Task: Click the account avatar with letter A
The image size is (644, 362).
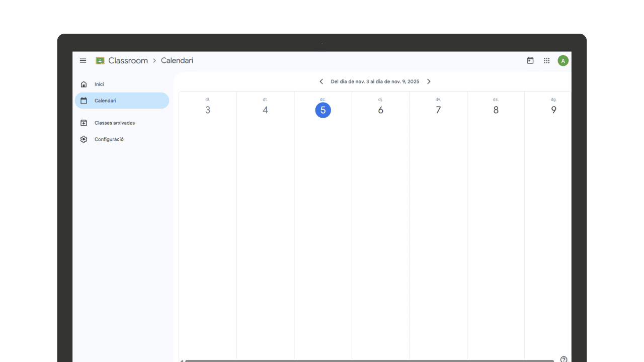Action: pyautogui.click(x=563, y=60)
